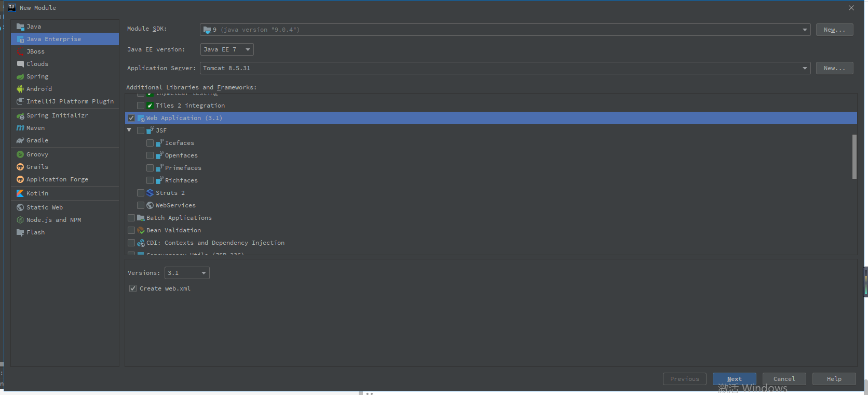This screenshot has height=395, width=868.
Task: Enable the Richfaces checkbox
Action: click(x=150, y=180)
